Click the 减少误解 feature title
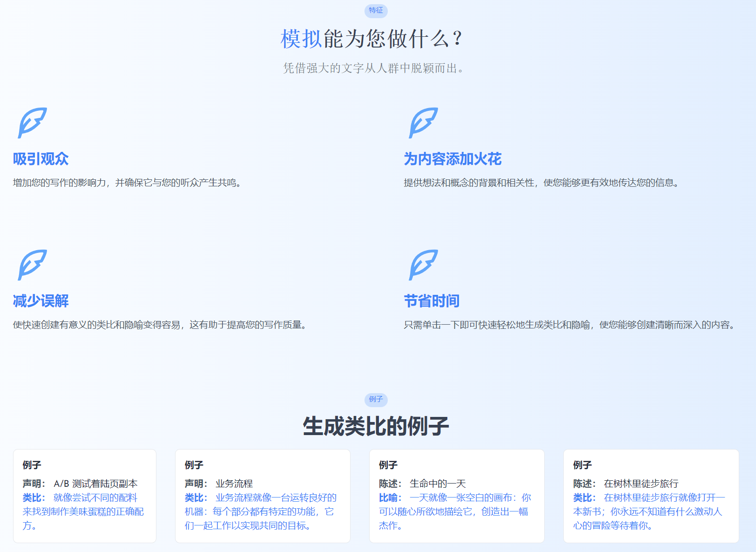Image resolution: width=756 pixels, height=552 pixels. (41, 301)
